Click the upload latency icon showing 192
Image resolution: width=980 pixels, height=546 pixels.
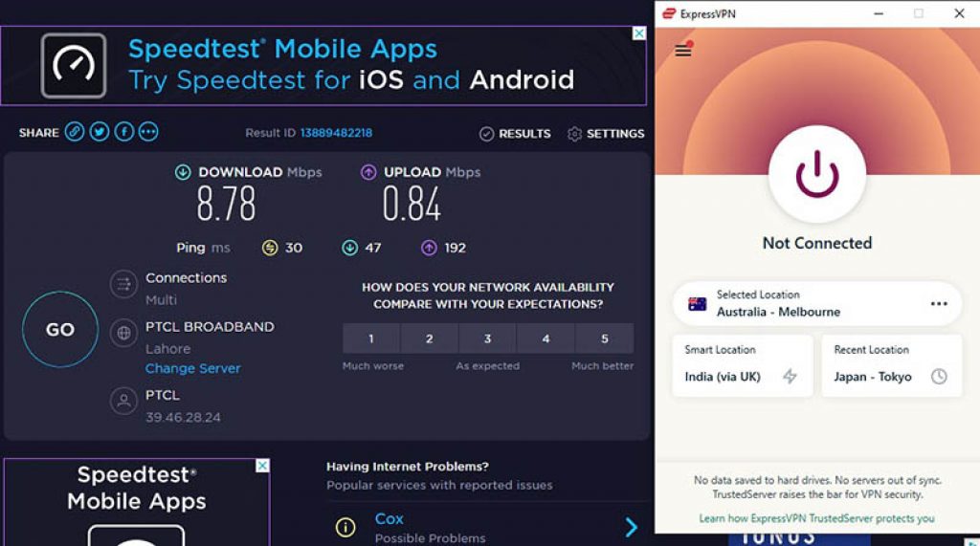point(429,248)
